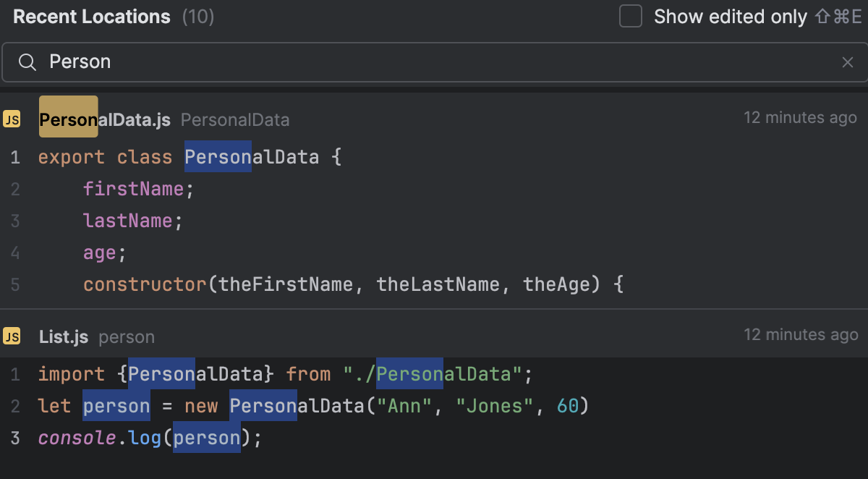Click the PersonalData breadcrumb label
This screenshot has height=479, width=868.
pos(235,120)
